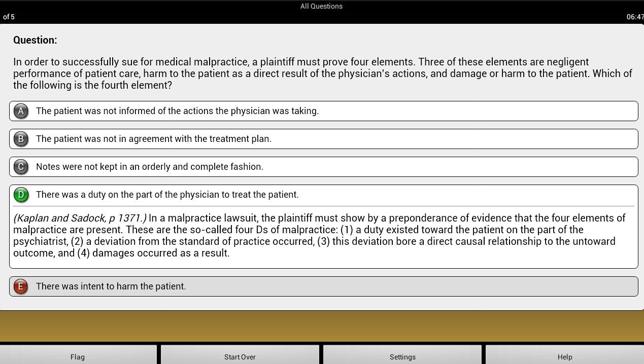
Task: Open the Help section
Action: click(x=565, y=355)
